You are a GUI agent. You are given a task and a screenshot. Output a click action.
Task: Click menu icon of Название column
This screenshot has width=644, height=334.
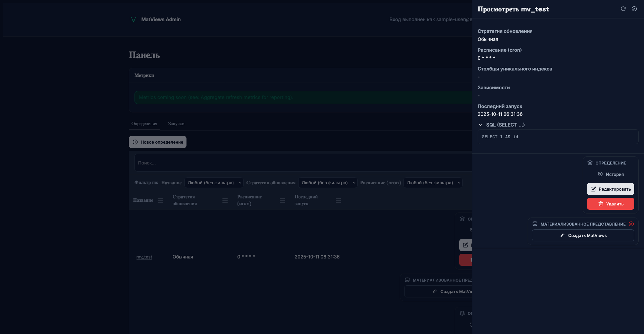[160, 200]
